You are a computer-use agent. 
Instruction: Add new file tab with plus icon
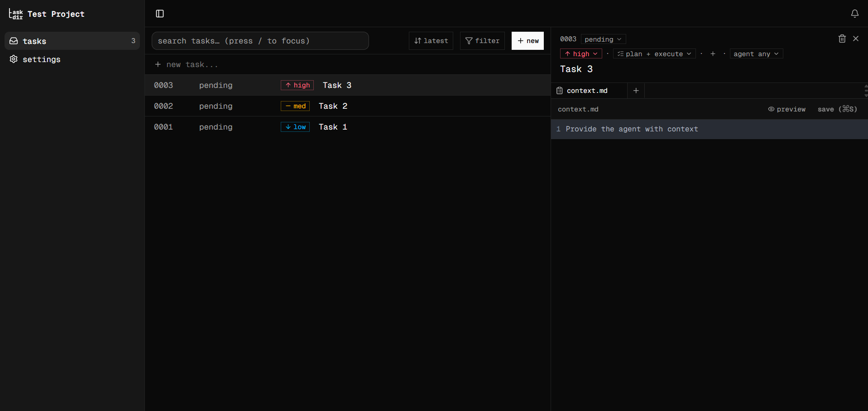click(x=636, y=91)
